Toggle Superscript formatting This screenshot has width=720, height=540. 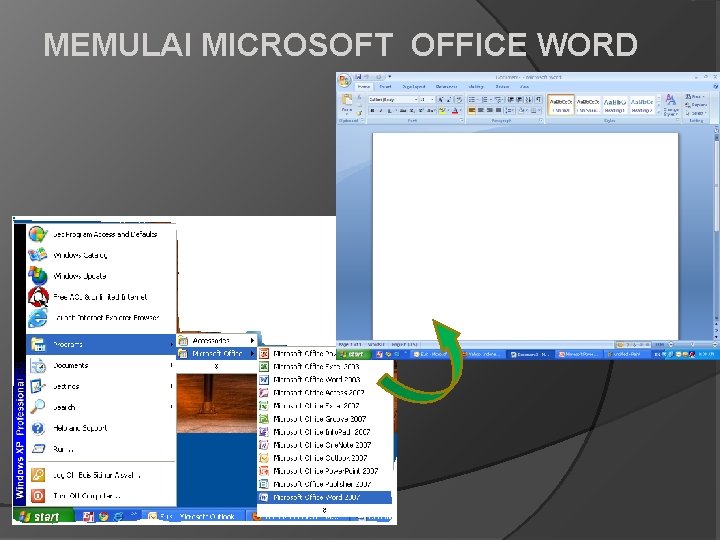pyautogui.click(x=421, y=111)
